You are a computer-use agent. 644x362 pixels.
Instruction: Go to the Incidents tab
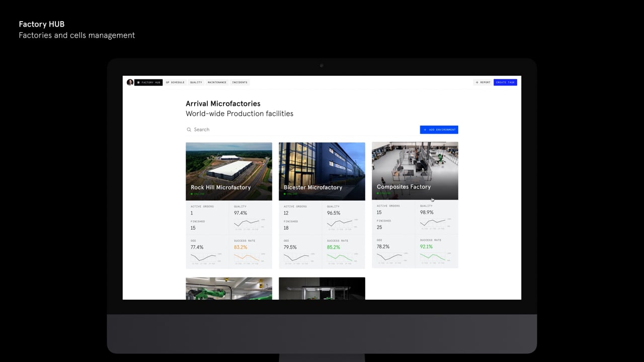click(x=239, y=82)
